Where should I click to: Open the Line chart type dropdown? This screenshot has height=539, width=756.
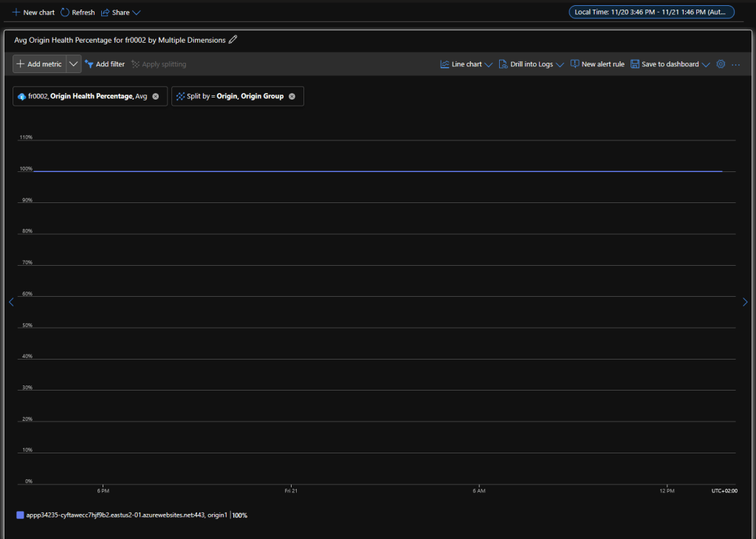pos(466,64)
